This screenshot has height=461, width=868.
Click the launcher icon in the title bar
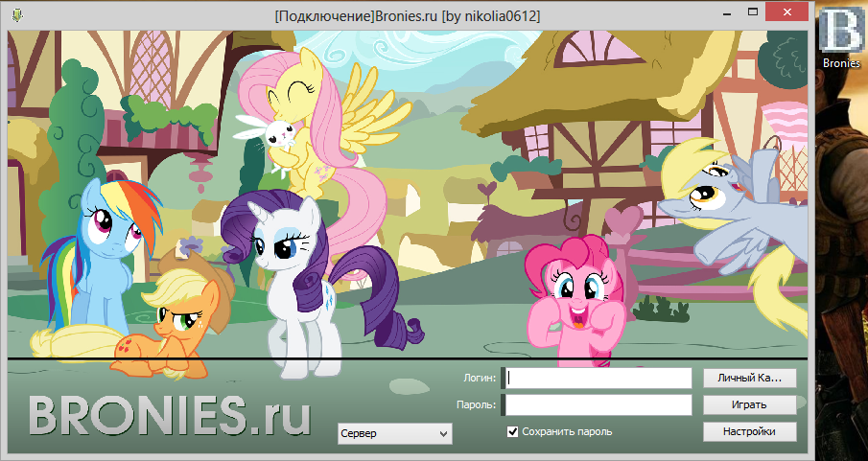(17, 15)
